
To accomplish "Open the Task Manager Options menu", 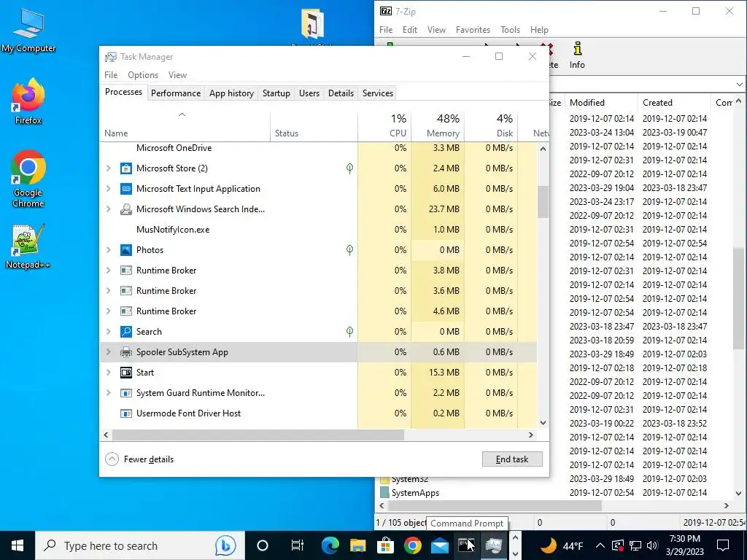I will pyautogui.click(x=143, y=75).
